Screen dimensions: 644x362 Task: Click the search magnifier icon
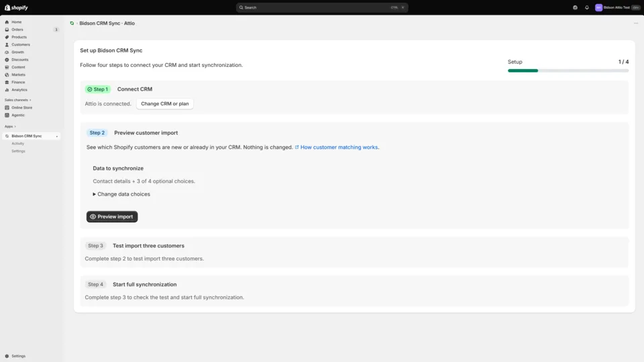tap(241, 7)
